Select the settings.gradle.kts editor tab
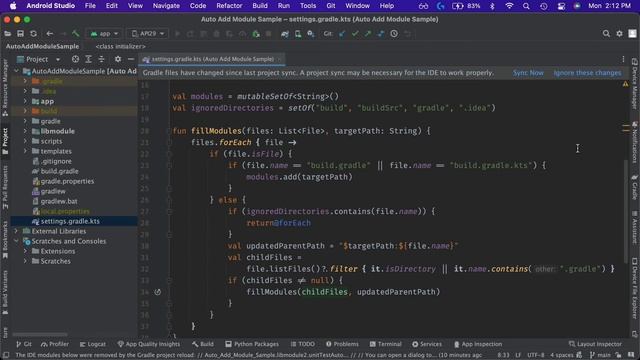Screen dimensions: 640x360 (212, 59)
